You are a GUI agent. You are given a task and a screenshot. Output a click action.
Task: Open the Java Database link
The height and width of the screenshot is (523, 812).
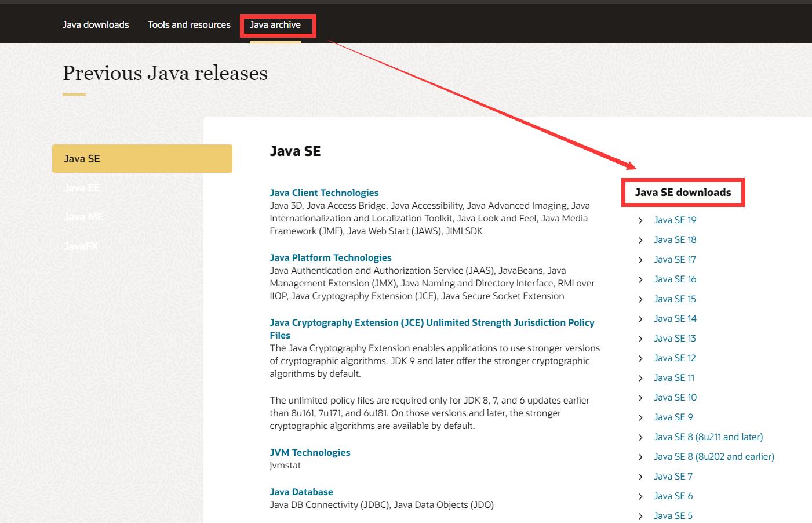click(x=301, y=492)
